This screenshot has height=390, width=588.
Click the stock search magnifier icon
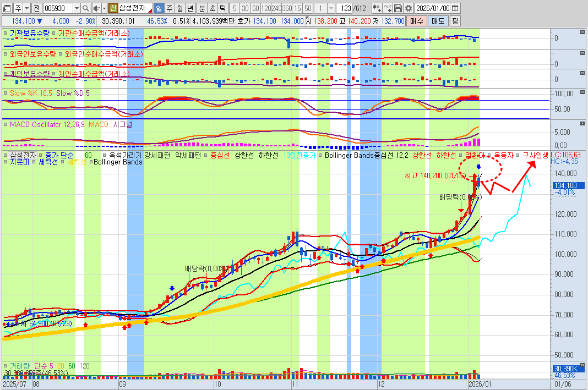coord(86,8)
